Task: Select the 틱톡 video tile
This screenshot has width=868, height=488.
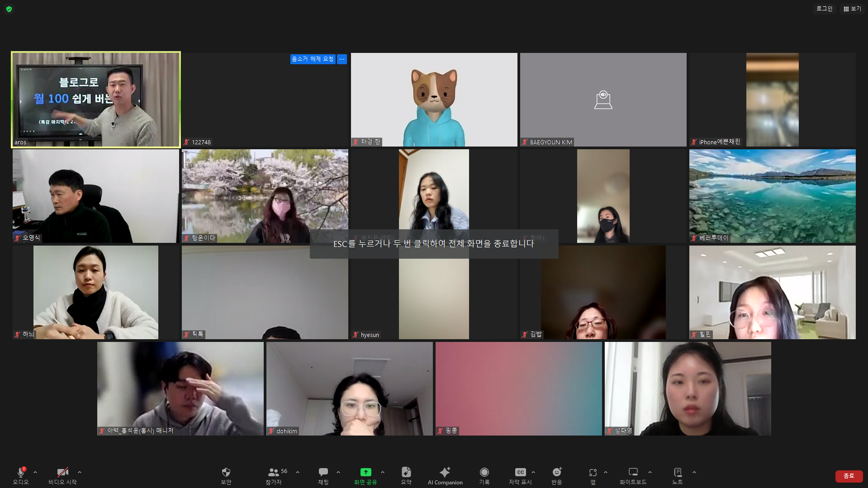Action: [x=265, y=292]
